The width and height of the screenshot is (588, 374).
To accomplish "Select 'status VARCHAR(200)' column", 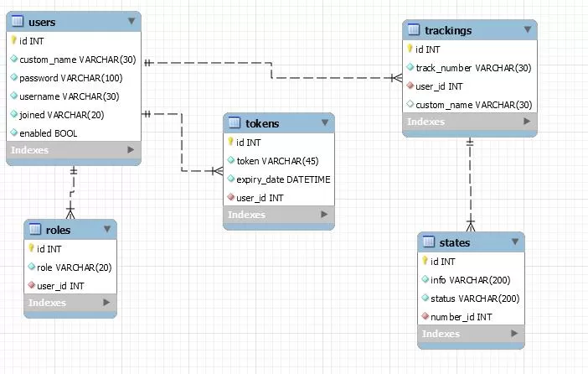I will click(x=475, y=299).
